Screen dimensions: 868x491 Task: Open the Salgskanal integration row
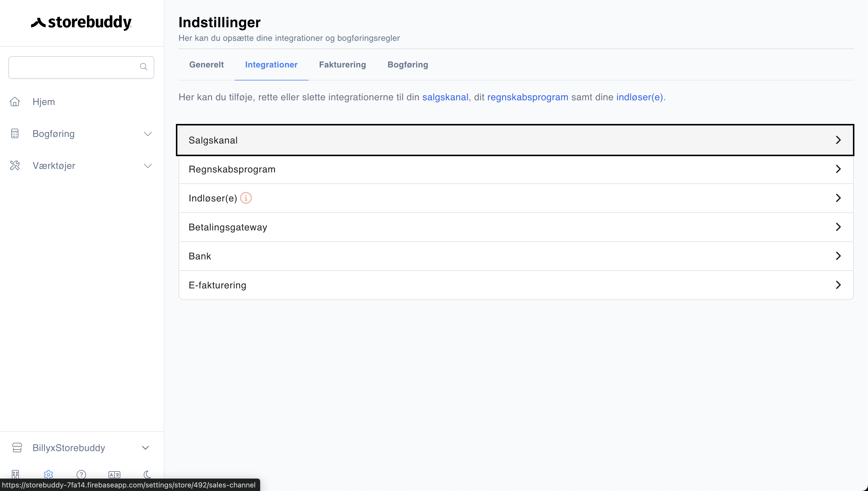(516, 140)
